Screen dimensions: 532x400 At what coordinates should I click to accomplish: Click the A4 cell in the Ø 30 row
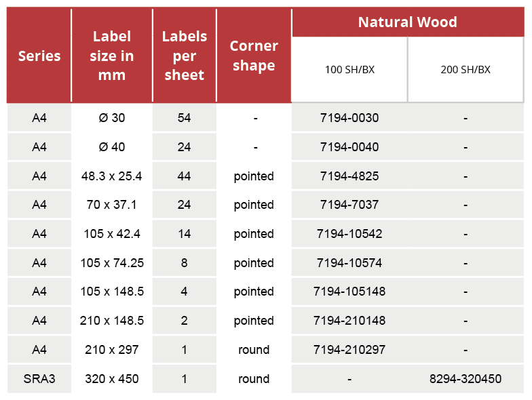point(39,118)
